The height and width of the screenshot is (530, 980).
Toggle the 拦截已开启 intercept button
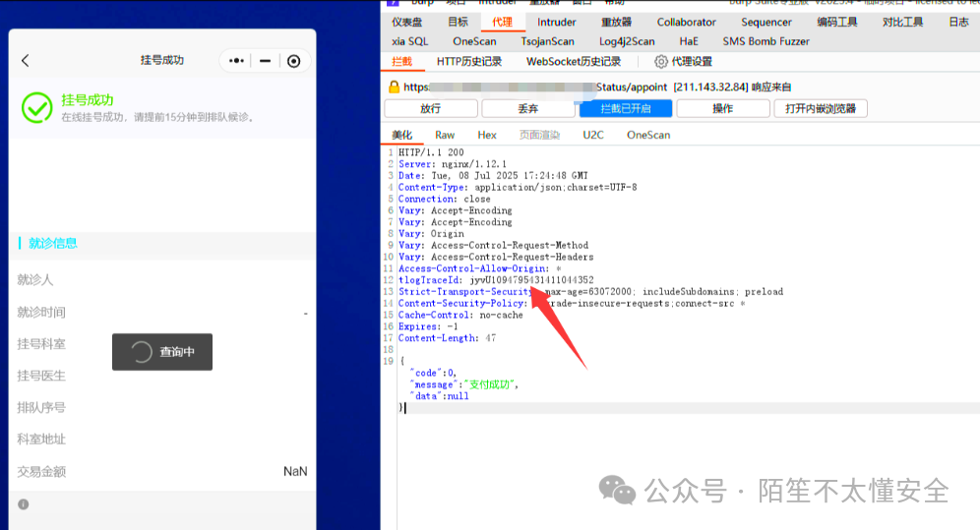tap(626, 108)
